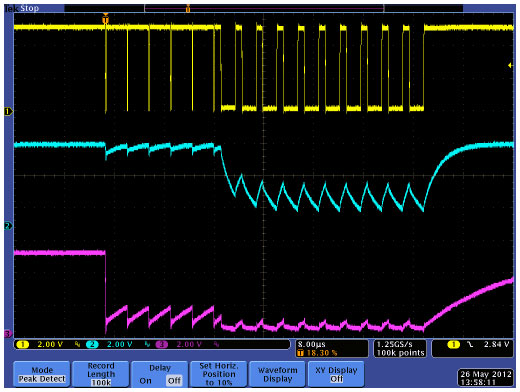
Task: Click the magenta channel 3 badge in readout
Action: point(161,345)
